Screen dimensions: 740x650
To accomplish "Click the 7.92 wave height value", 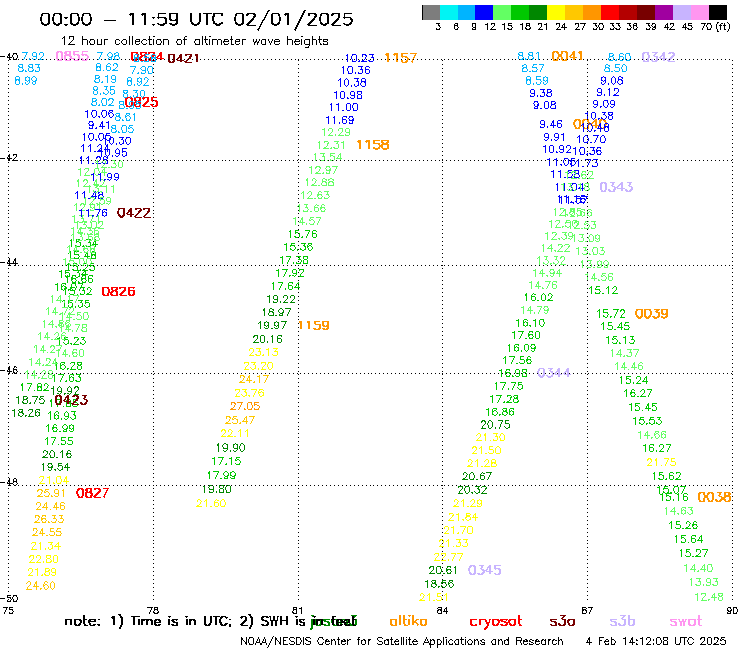I will pos(33,56).
